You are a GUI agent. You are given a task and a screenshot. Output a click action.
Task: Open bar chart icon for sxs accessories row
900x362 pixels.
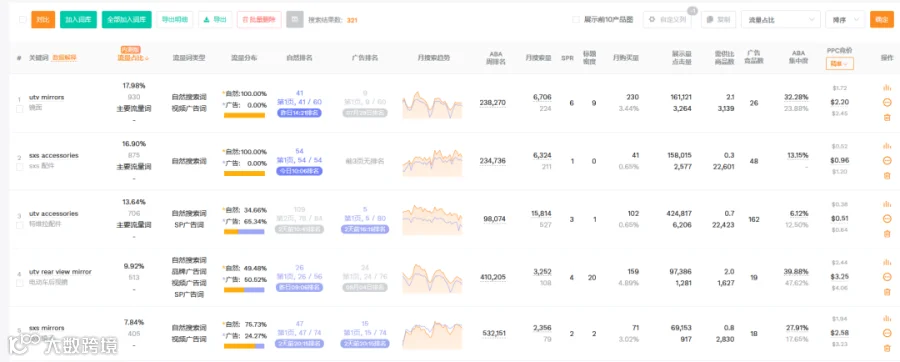coord(887,146)
